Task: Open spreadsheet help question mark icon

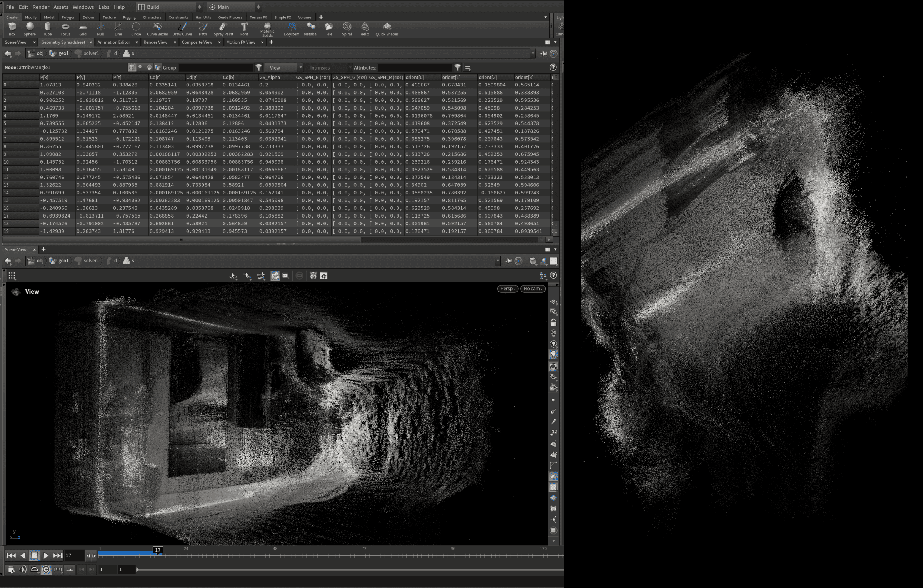Action: click(553, 67)
